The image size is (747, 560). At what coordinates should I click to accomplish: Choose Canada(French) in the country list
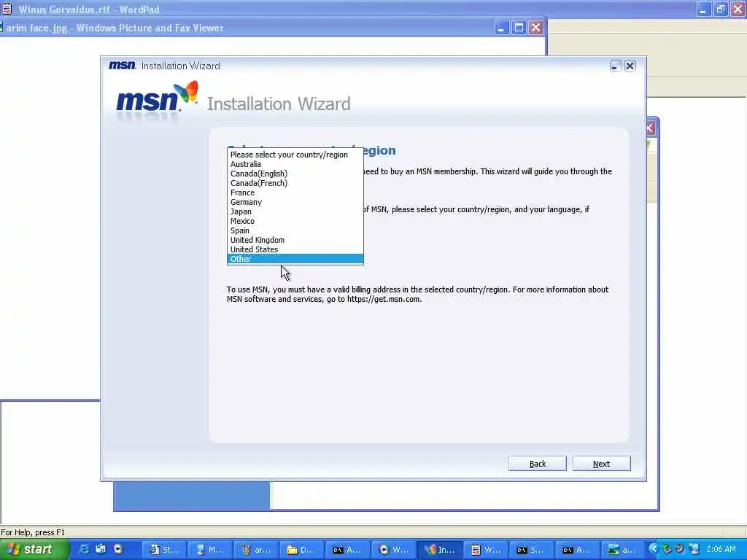[295, 183]
